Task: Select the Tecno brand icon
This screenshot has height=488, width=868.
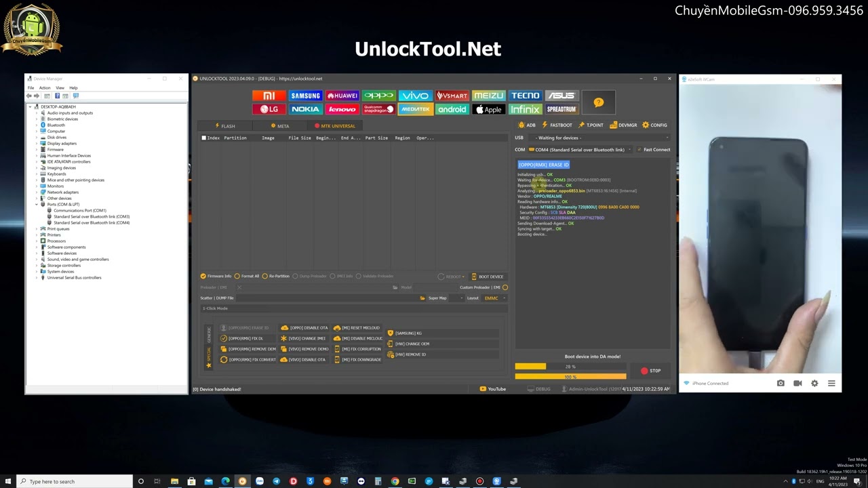Action: click(525, 96)
